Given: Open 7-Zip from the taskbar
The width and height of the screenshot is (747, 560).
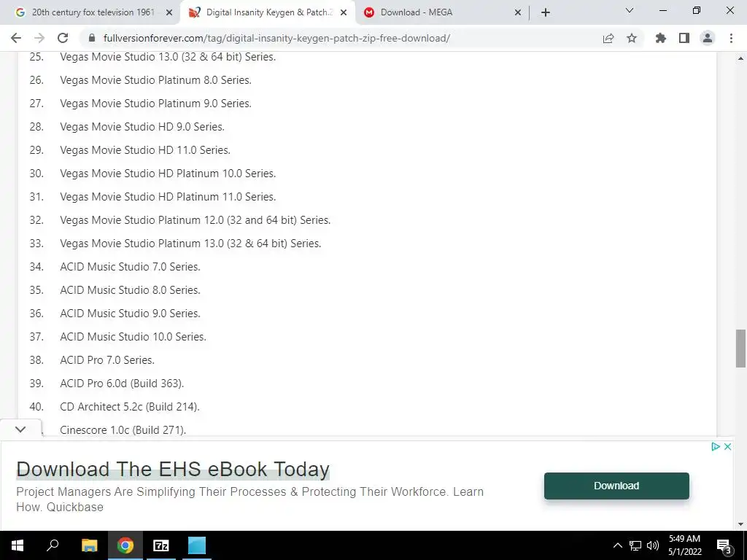Looking at the screenshot, I should point(161,545).
